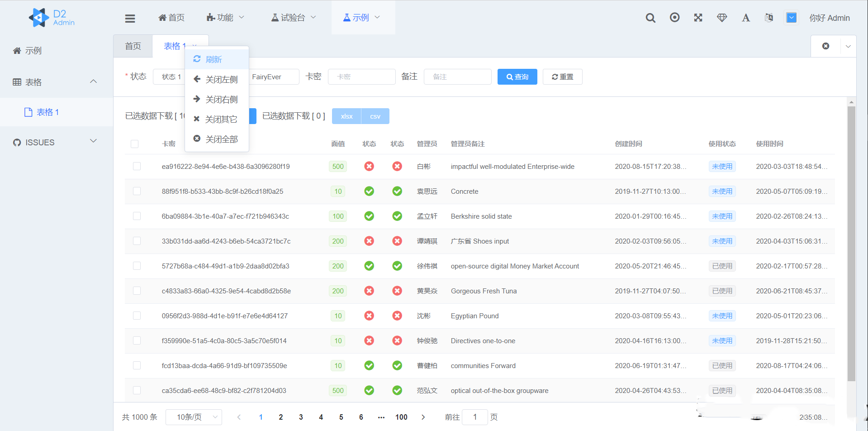
Task: Click the close-circle icon in tab bar
Action: (x=825, y=46)
